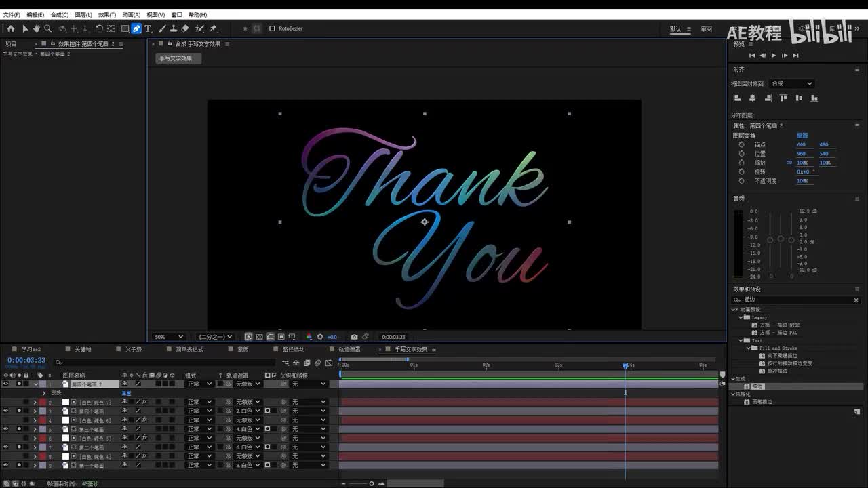Screen dimensions: 868x488
Task: Click the Play button in preview panel
Action: [x=774, y=56]
